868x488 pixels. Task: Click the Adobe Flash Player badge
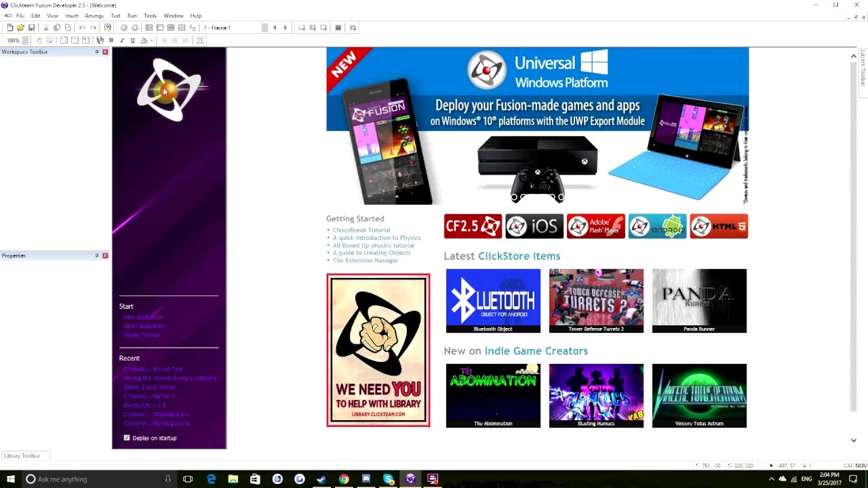[x=596, y=226]
